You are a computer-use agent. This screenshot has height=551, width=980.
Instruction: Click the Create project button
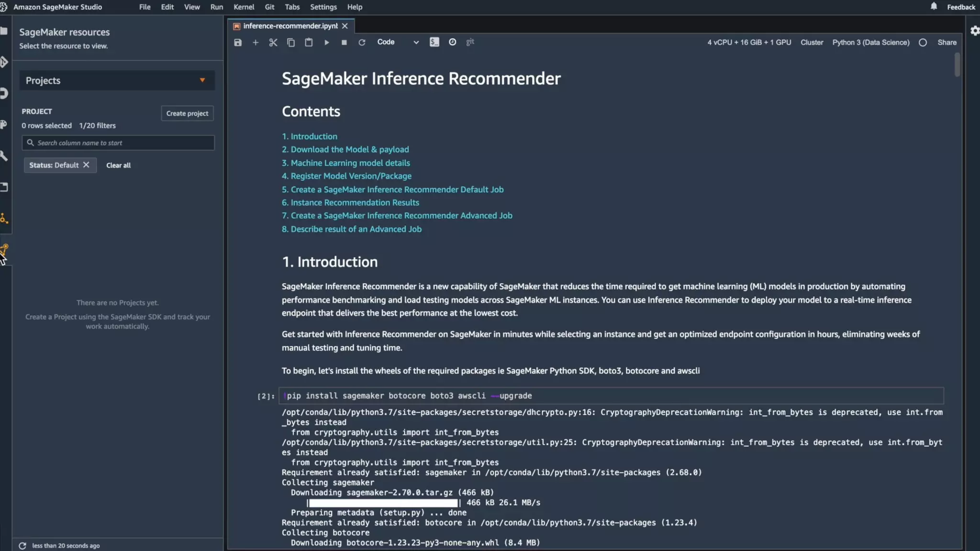pos(187,113)
